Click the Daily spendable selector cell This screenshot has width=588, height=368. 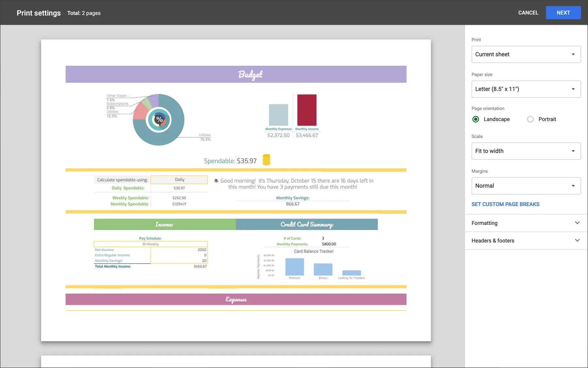(x=179, y=180)
